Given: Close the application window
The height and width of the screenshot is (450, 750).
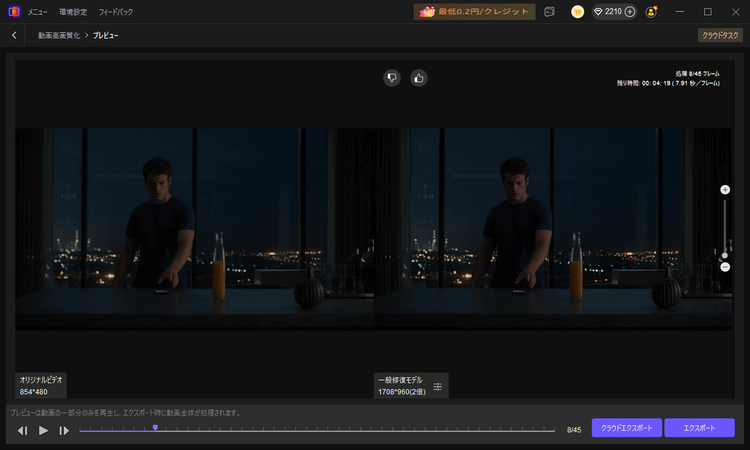Looking at the screenshot, I should 736,11.
